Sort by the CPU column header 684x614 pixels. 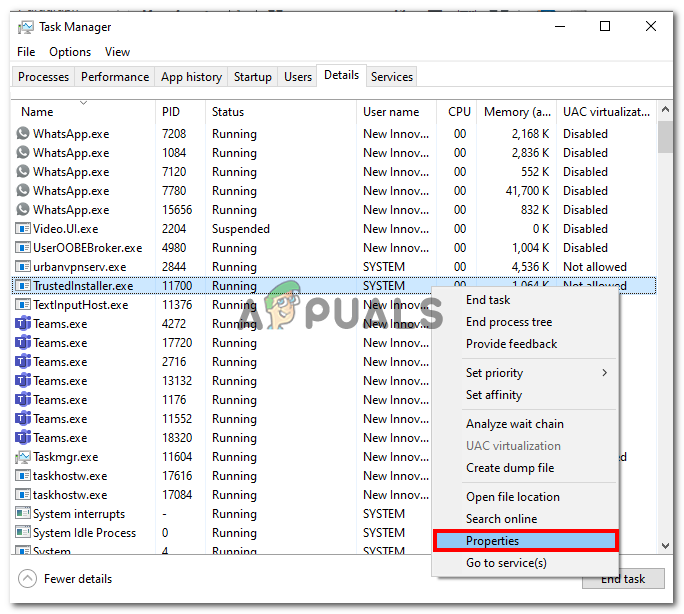456,112
